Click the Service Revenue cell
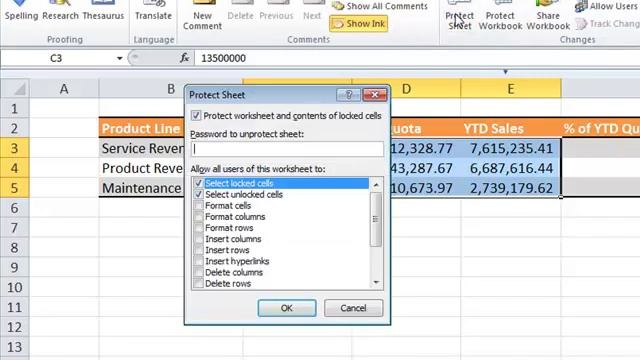The width and height of the screenshot is (640, 360). [142, 148]
